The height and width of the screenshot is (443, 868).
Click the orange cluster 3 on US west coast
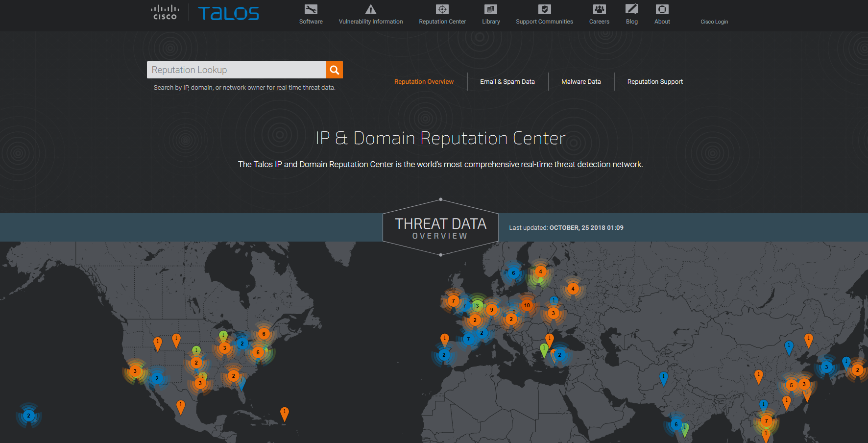coord(135,371)
